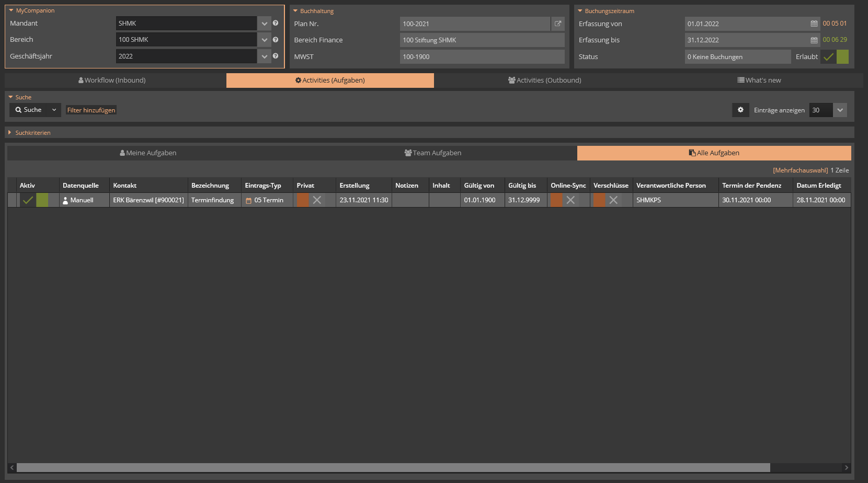The height and width of the screenshot is (483, 868).
Task: Click the calendar icon for Erfassung von
Action: pos(814,24)
